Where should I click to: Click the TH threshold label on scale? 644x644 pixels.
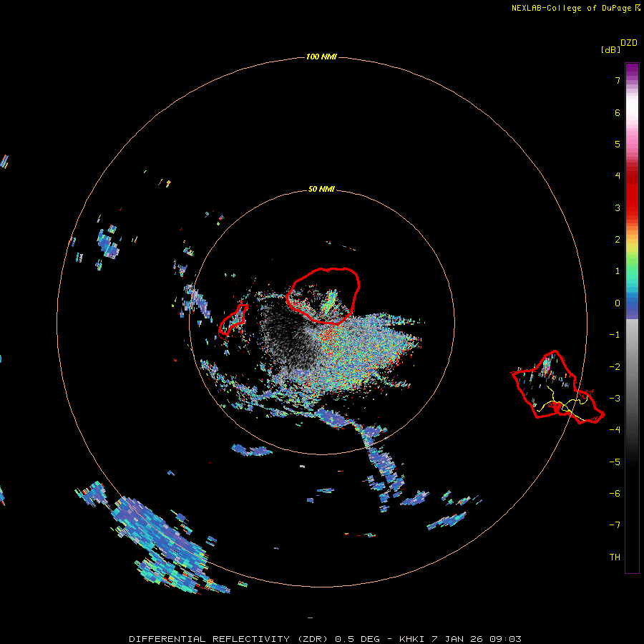point(615,557)
